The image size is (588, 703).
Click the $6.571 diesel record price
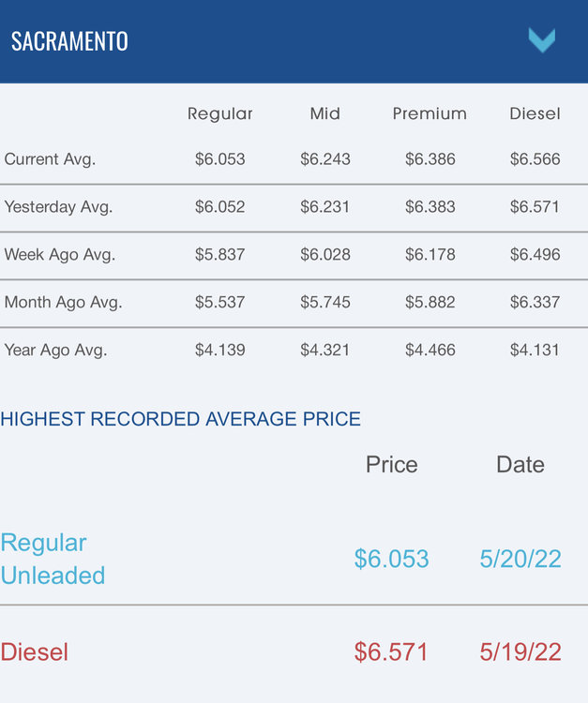[391, 652]
